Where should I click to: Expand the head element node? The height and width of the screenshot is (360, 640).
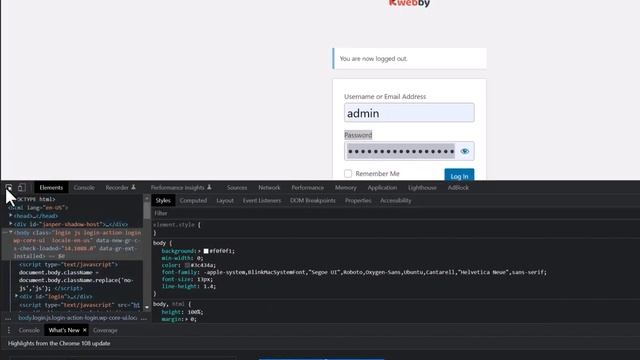[11, 216]
